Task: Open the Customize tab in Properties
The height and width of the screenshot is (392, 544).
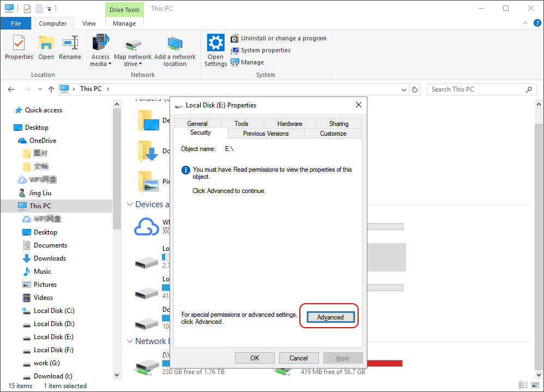Action: [x=333, y=134]
